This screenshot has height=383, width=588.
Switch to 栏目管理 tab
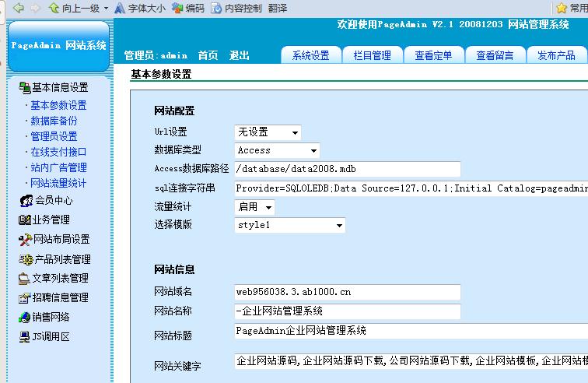(373, 55)
